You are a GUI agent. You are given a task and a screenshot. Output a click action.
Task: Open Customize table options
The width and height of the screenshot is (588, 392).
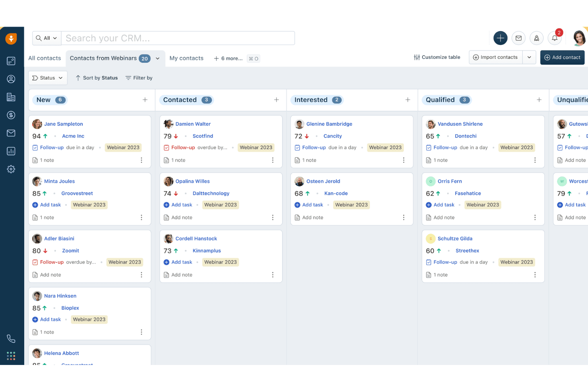tap(437, 57)
